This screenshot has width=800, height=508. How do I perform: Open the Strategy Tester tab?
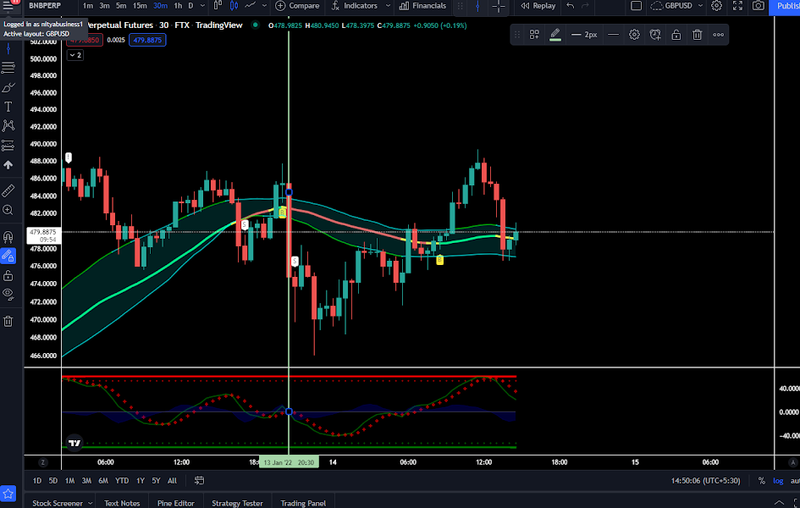point(238,503)
